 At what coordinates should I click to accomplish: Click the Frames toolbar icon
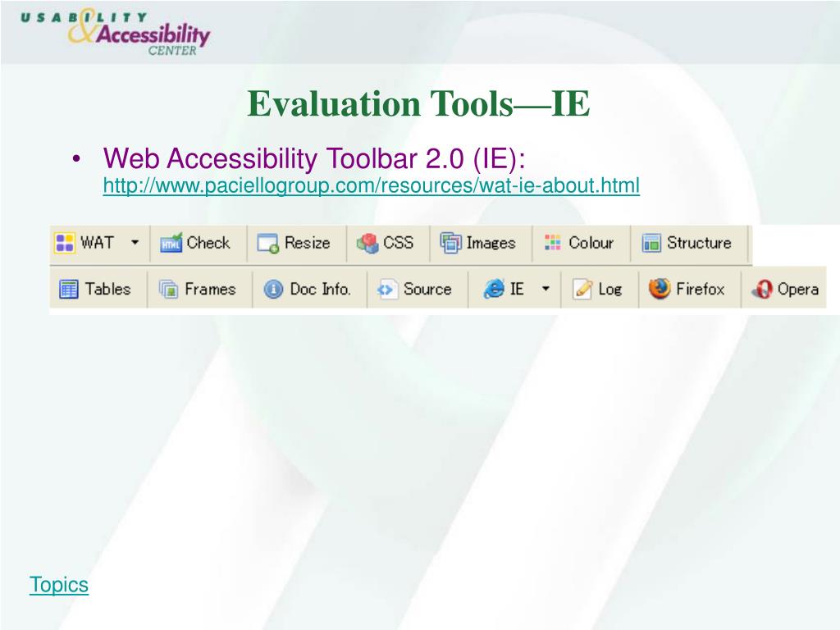click(x=169, y=290)
